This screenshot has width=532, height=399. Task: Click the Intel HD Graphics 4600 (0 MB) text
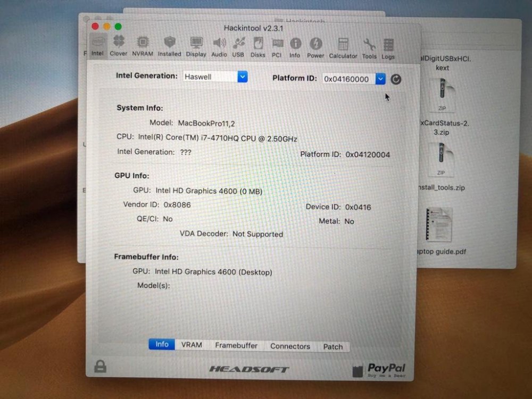click(x=209, y=191)
